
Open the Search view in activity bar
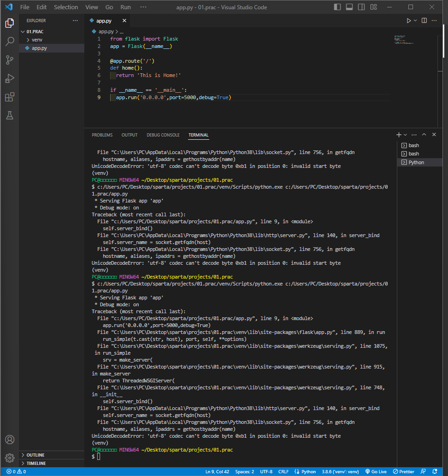point(10,42)
